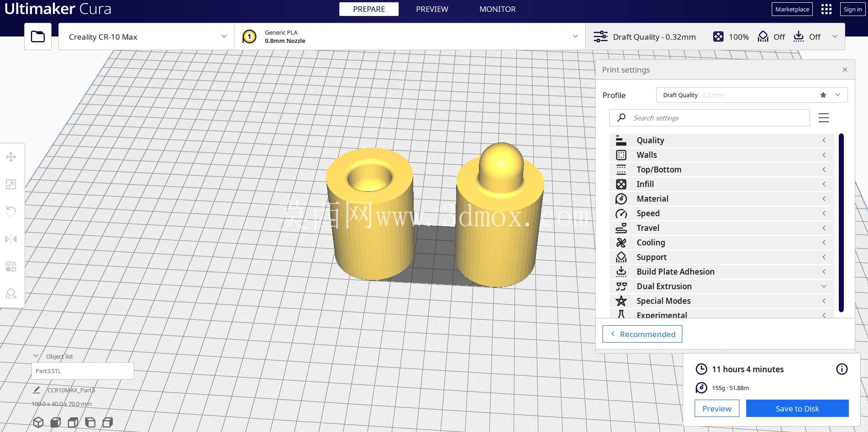Open settings visibility hamburger menu
Image resolution: width=868 pixels, height=432 pixels.
[x=824, y=118]
